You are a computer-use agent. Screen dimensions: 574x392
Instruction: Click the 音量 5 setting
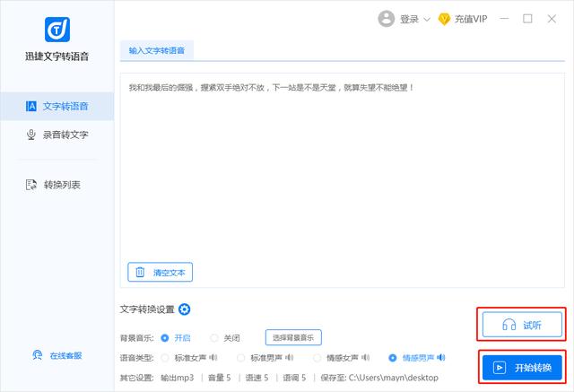click(x=219, y=378)
